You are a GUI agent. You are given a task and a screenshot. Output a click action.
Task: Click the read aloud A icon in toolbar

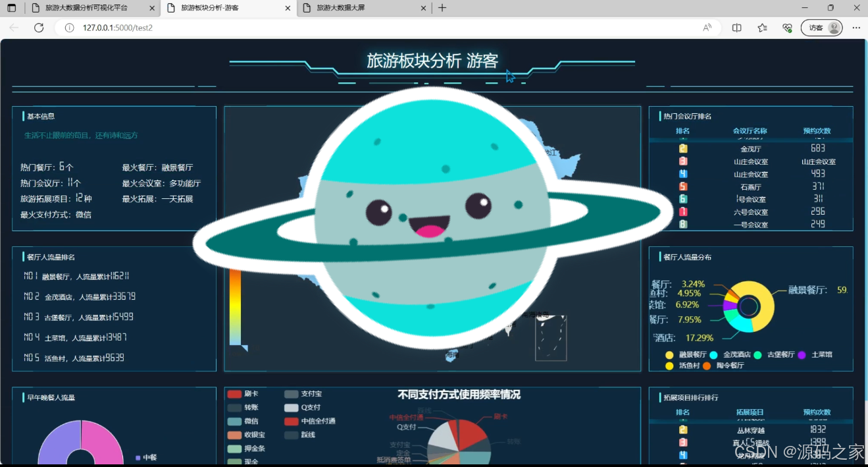707,28
